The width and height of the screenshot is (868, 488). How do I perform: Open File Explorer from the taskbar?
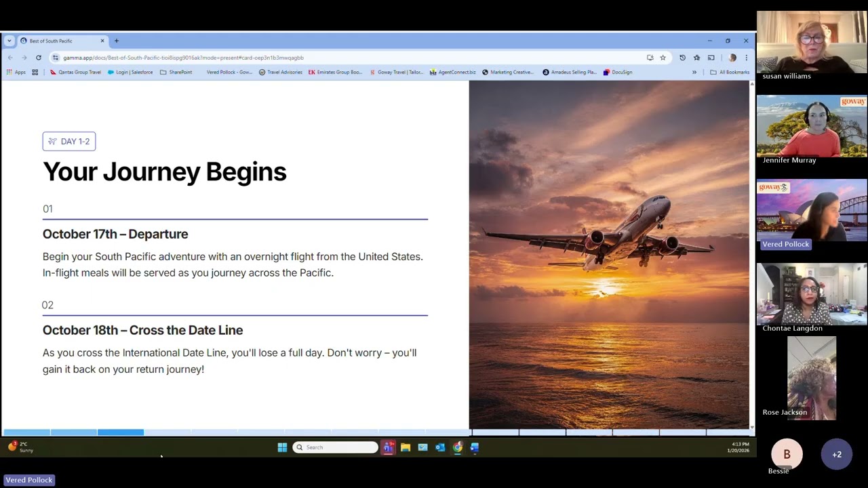[x=406, y=447]
